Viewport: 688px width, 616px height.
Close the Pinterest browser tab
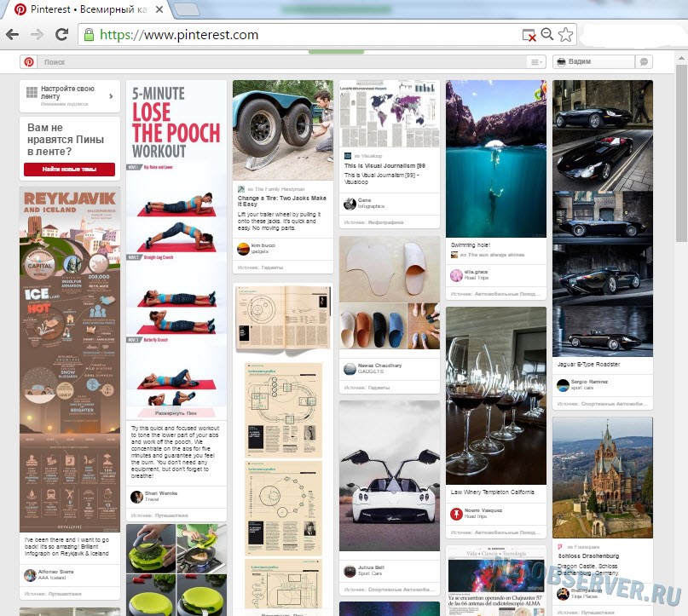pos(159,9)
